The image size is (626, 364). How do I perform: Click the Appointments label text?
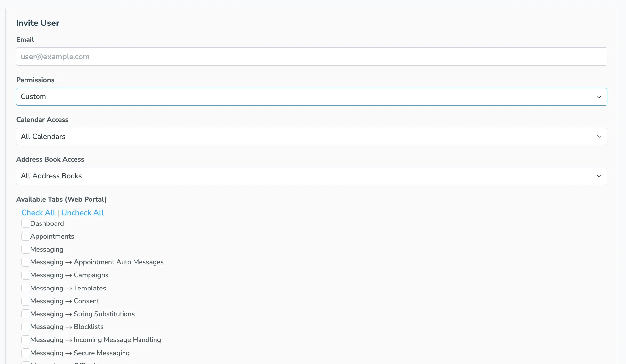coord(52,236)
